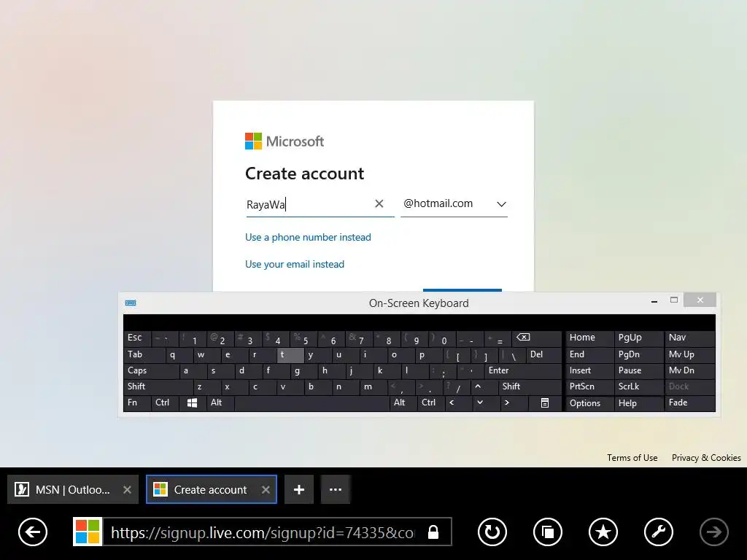Image resolution: width=747 pixels, height=560 pixels.
Task: Click the Insert key
Action: [x=589, y=370]
